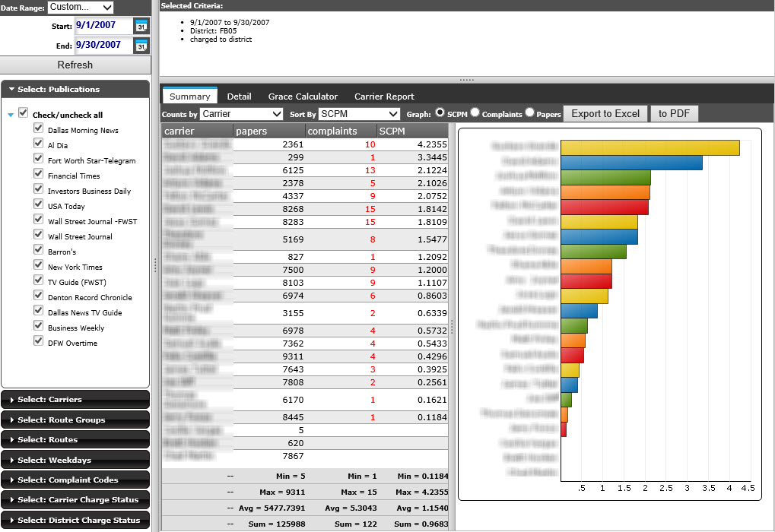
Task: Collapse the publications tree arrow
Action: pos(10,116)
